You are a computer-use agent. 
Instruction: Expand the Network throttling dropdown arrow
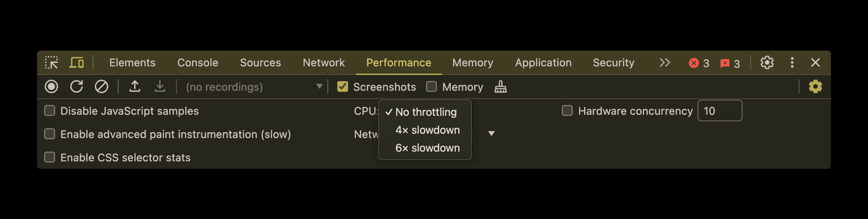(491, 134)
